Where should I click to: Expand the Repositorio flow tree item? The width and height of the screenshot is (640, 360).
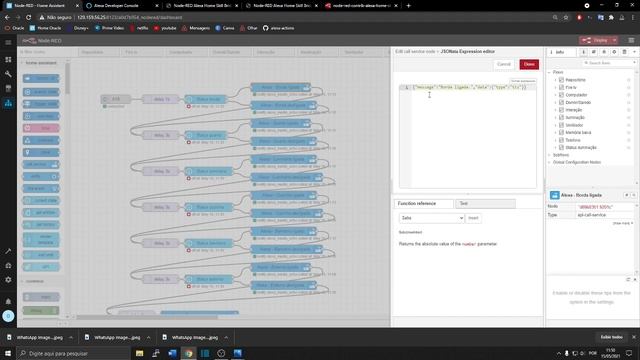[x=556, y=80]
